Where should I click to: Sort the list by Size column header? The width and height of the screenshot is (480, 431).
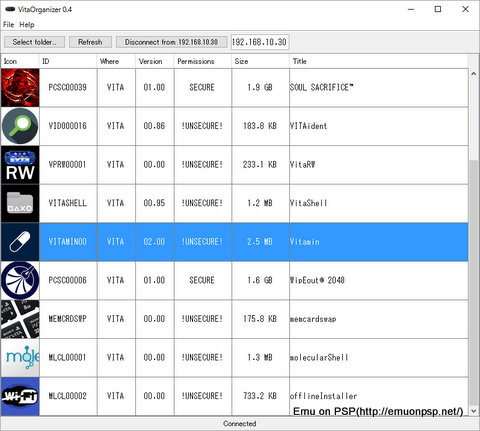click(x=260, y=61)
